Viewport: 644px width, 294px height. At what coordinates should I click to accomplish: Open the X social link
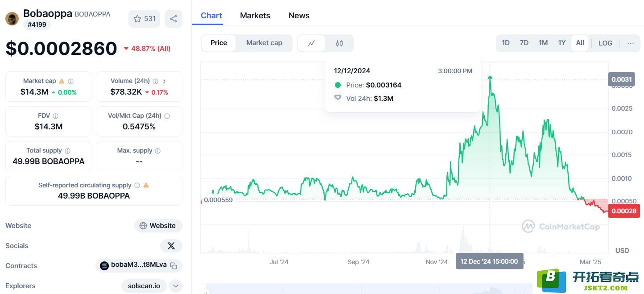click(x=171, y=246)
